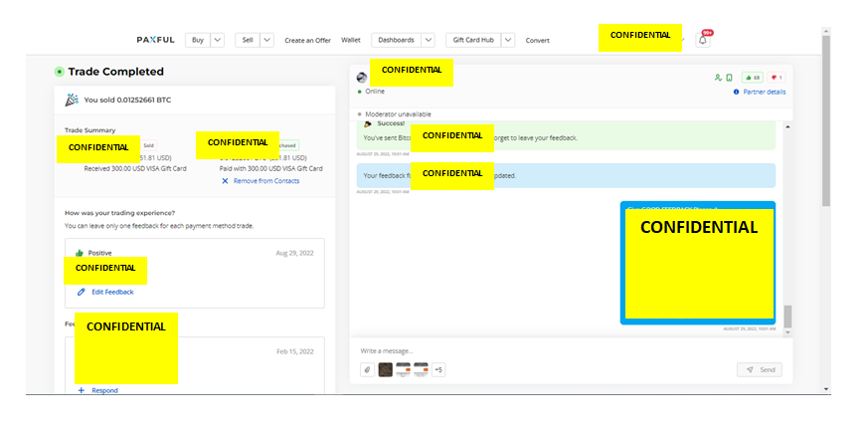
Task: Click the Moderator unavailable text
Action: pyautogui.click(x=398, y=114)
